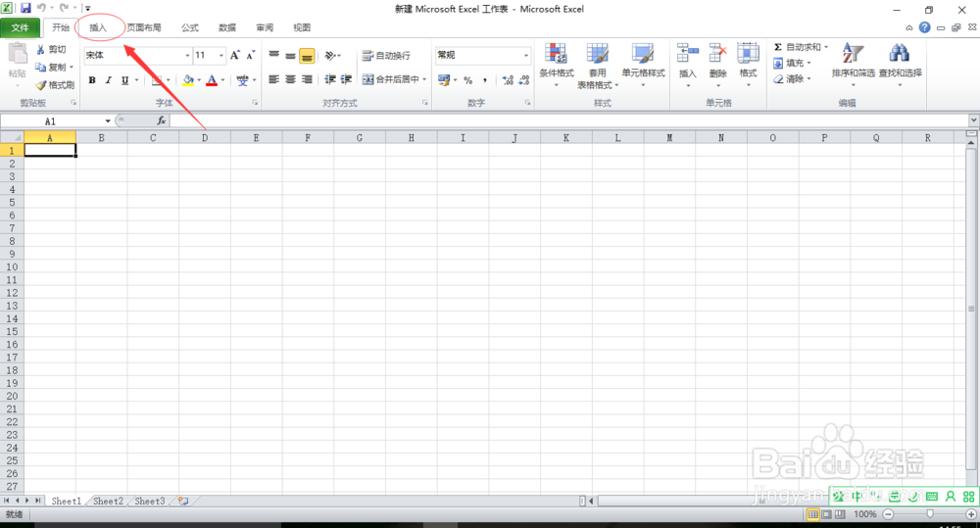The image size is (980, 528).
Task: Insert new worksheet icon
Action: tap(183, 502)
